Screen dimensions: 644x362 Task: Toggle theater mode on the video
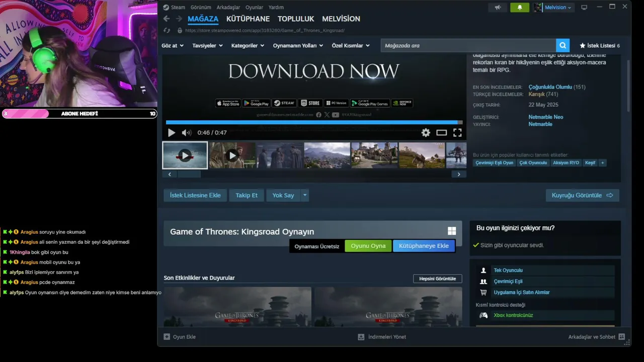point(441,133)
